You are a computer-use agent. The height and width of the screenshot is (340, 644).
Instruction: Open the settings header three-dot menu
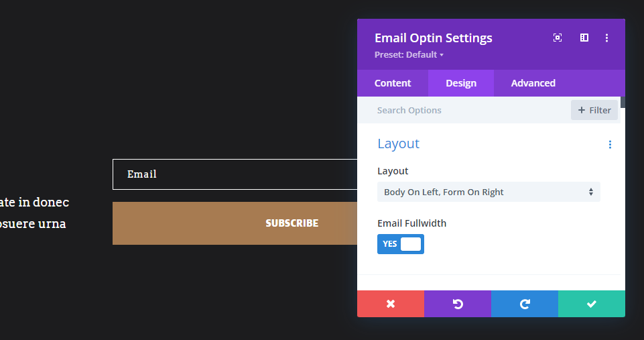point(607,38)
